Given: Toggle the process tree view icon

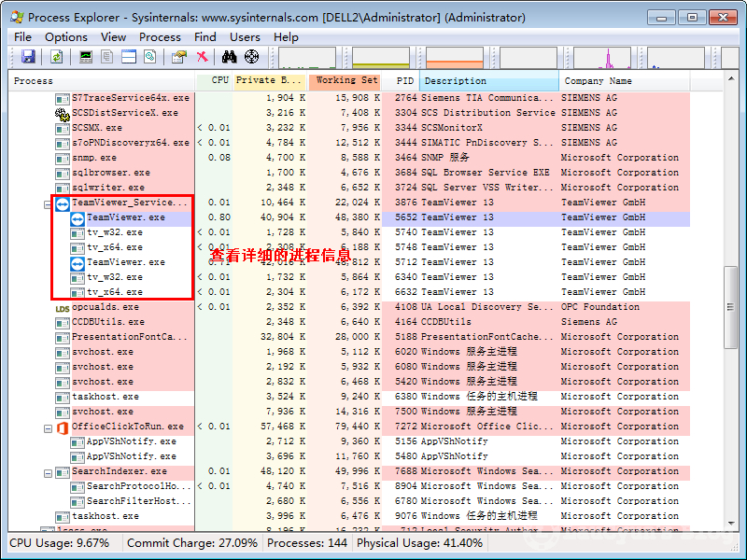Looking at the screenshot, I should click(x=107, y=57).
